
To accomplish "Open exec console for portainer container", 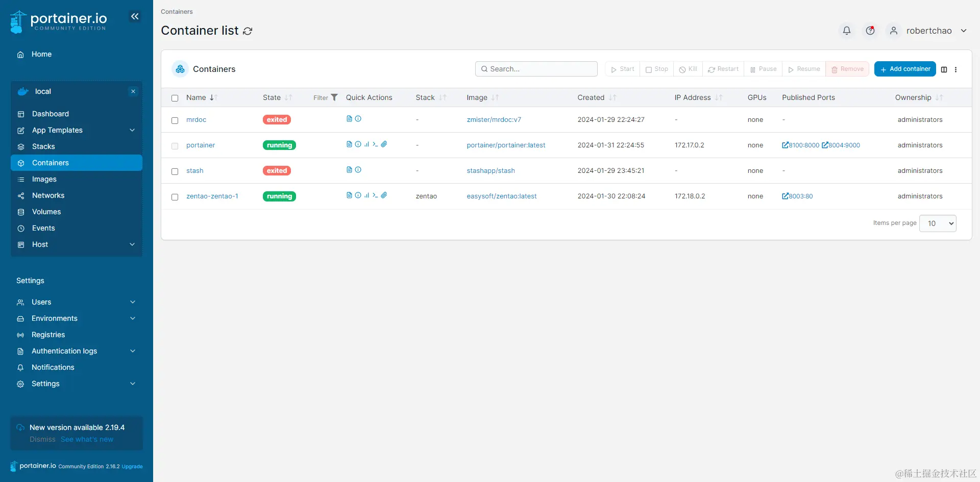I will [375, 144].
